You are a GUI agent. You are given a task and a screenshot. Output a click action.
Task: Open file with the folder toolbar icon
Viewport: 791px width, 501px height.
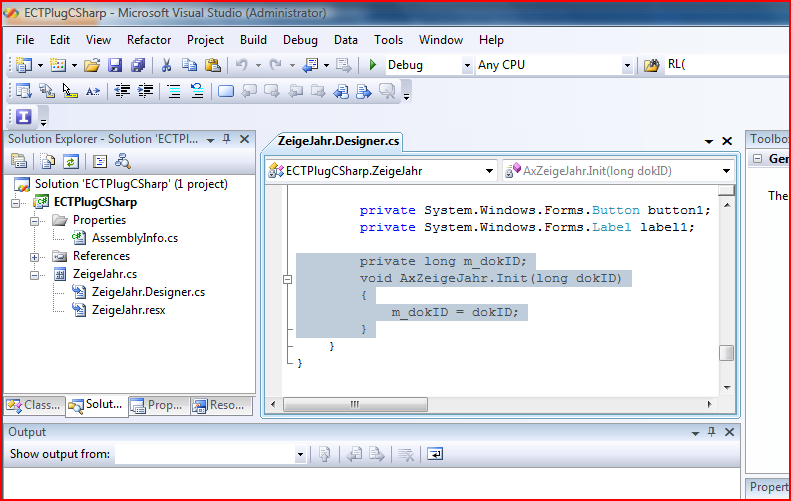click(x=92, y=65)
